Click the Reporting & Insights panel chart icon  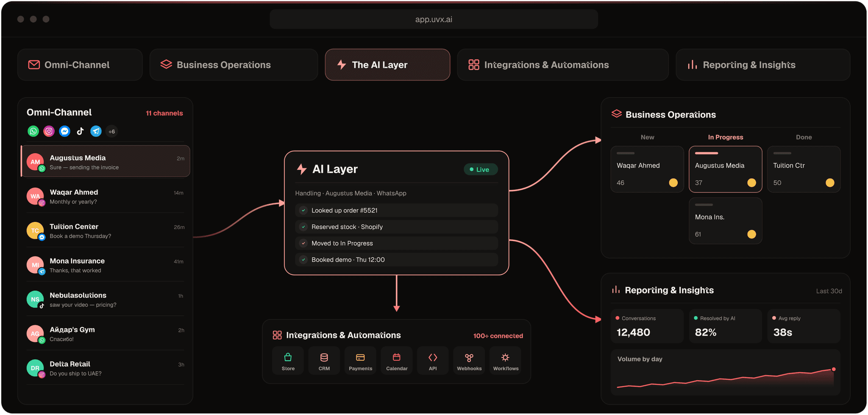pos(616,289)
